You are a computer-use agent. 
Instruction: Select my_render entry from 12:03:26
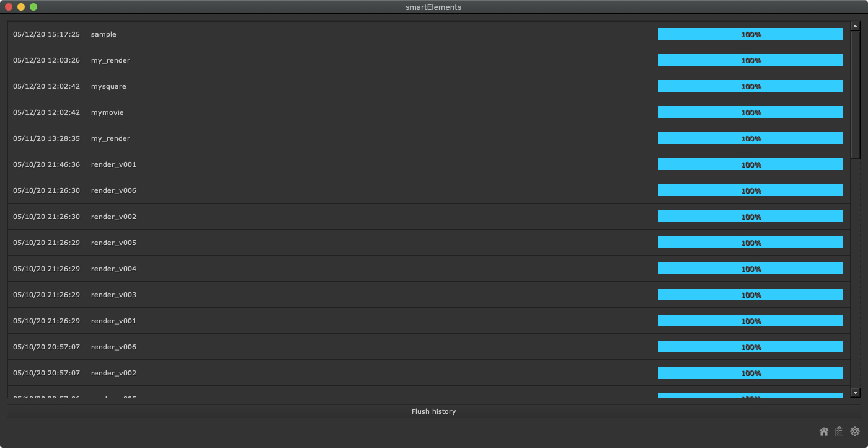(110, 60)
